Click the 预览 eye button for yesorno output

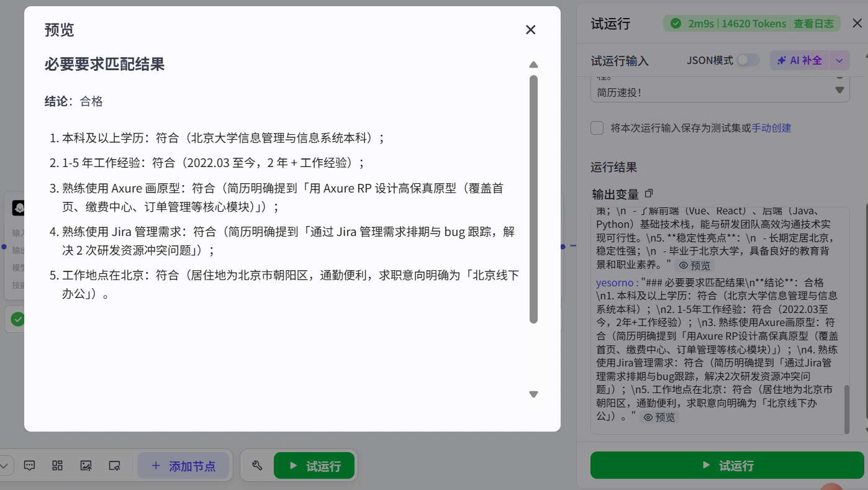tap(659, 417)
